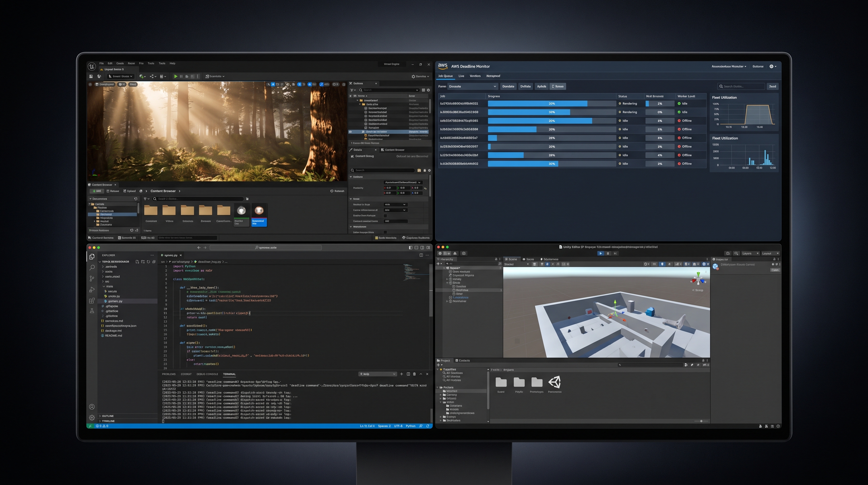Open VS Code Source Control sidebar icon
The height and width of the screenshot is (485, 868).
click(92, 278)
